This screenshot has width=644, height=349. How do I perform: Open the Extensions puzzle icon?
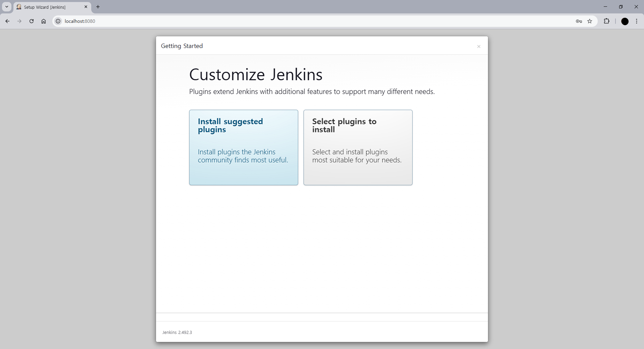607,21
